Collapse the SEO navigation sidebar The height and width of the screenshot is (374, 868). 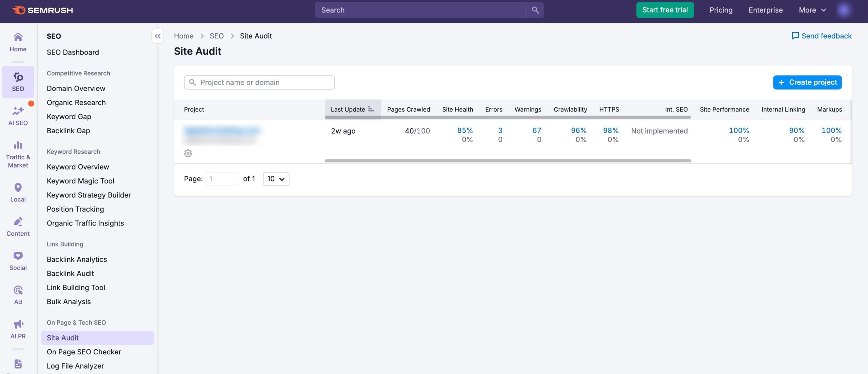click(157, 36)
